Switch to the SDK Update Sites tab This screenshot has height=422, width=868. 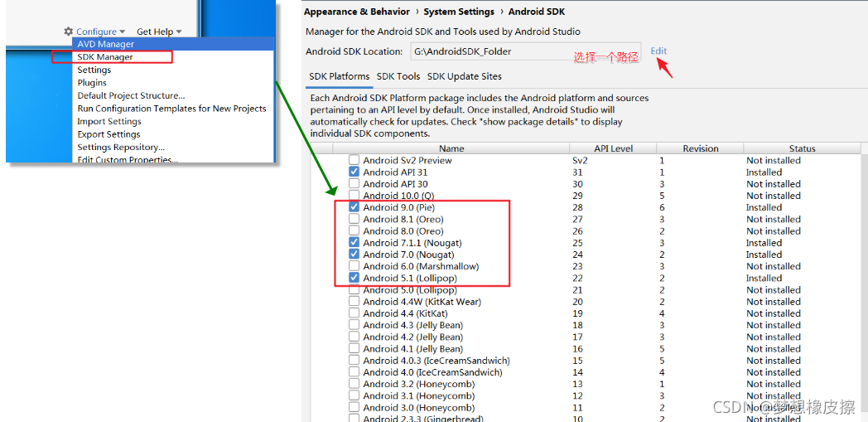click(465, 76)
